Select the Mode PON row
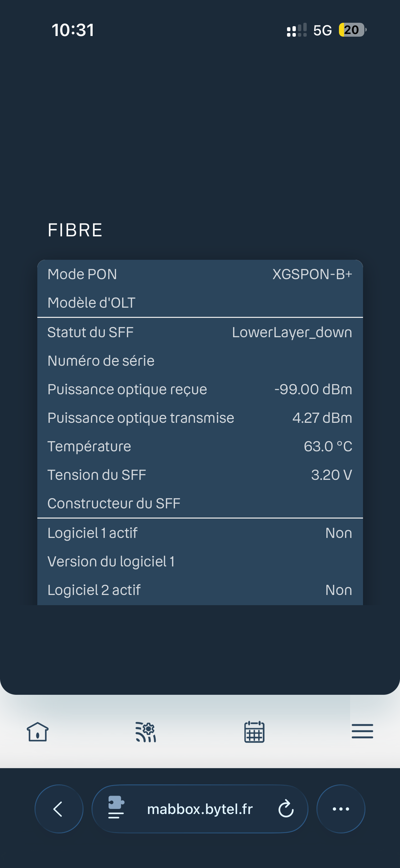Image resolution: width=400 pixels, height=868 pixels. [x=200, y=274]
